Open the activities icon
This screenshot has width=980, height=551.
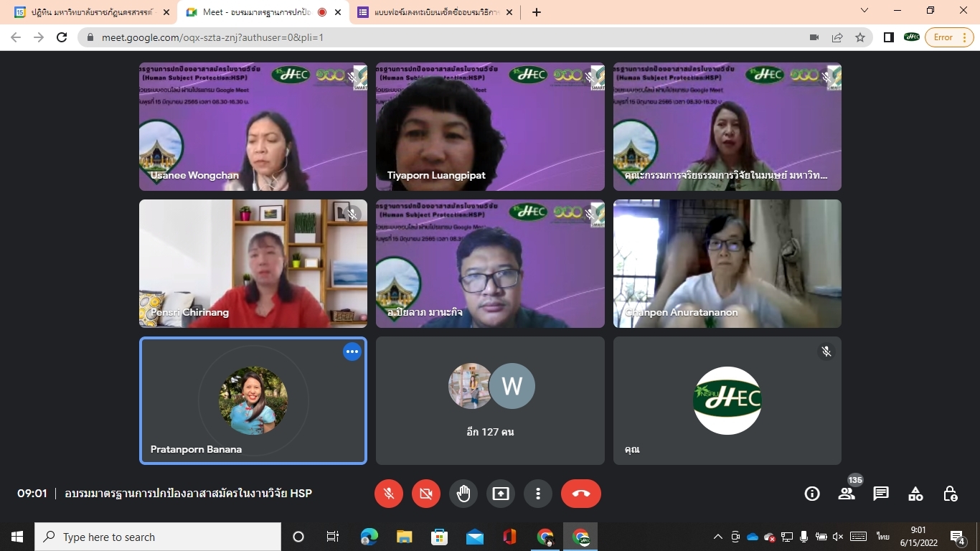tap(915, 494)
